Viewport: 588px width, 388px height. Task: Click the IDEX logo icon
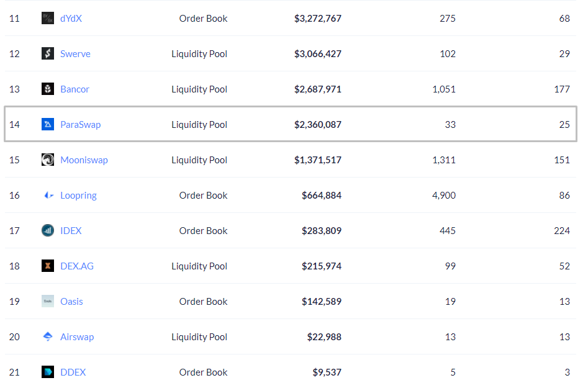tap(48, 231)
